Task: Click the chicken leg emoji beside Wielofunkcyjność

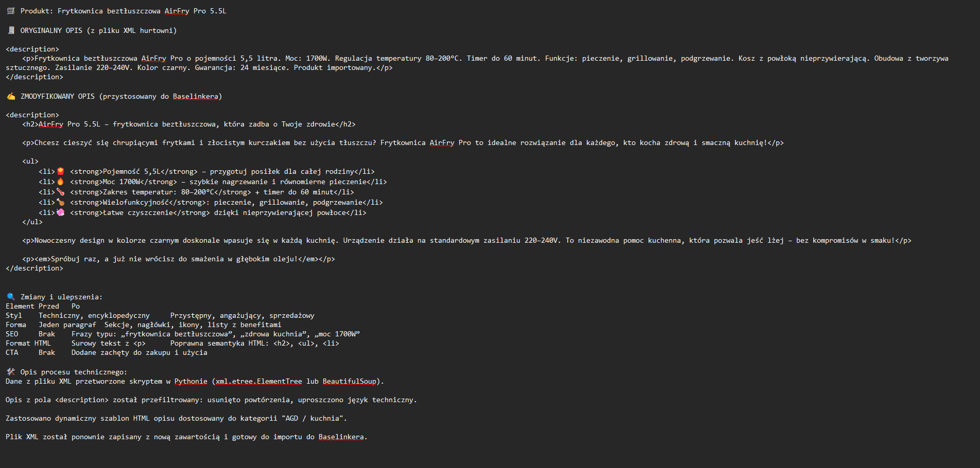Action: (61, 202)
